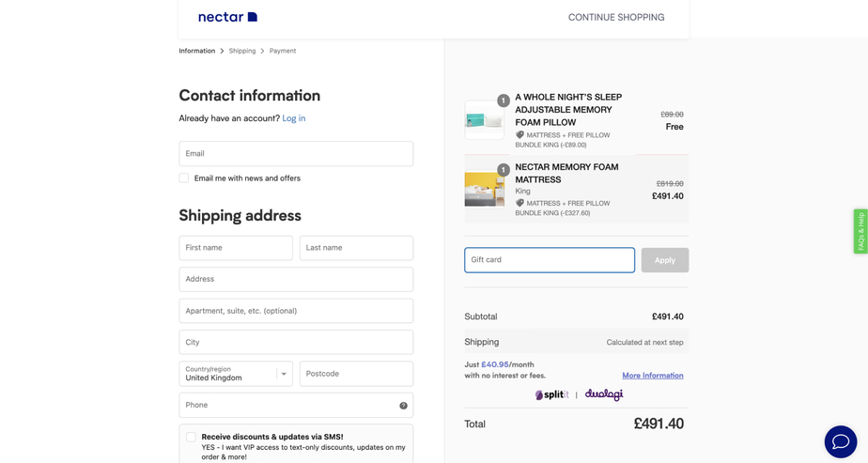This screenshot has width=868, height=463.
Task: Tick the SMS discounts and updates checkbox
Action: click(191, 437)
